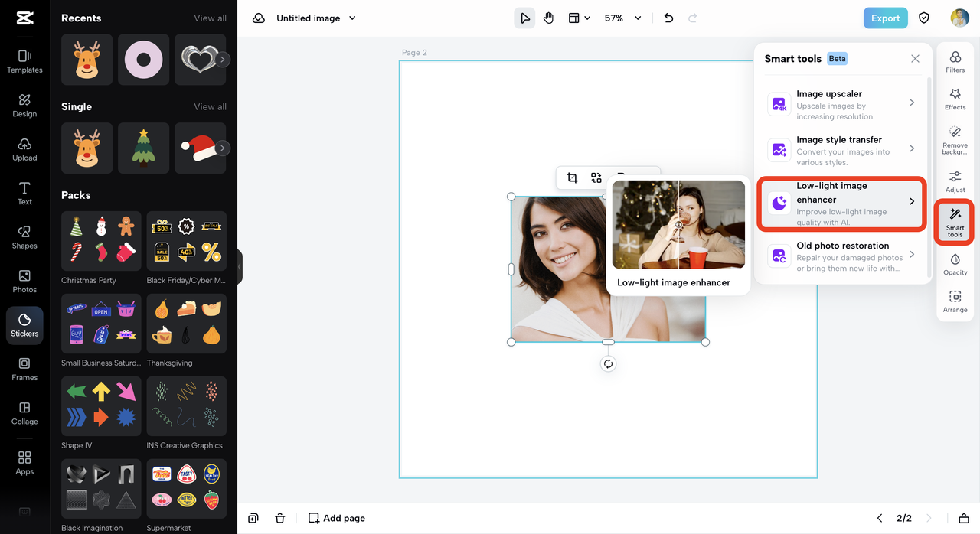Select the Christmas tree sticker in Single
Viewport: 980px width, 534px height.
pyautogui.click(x=143, y=148)
